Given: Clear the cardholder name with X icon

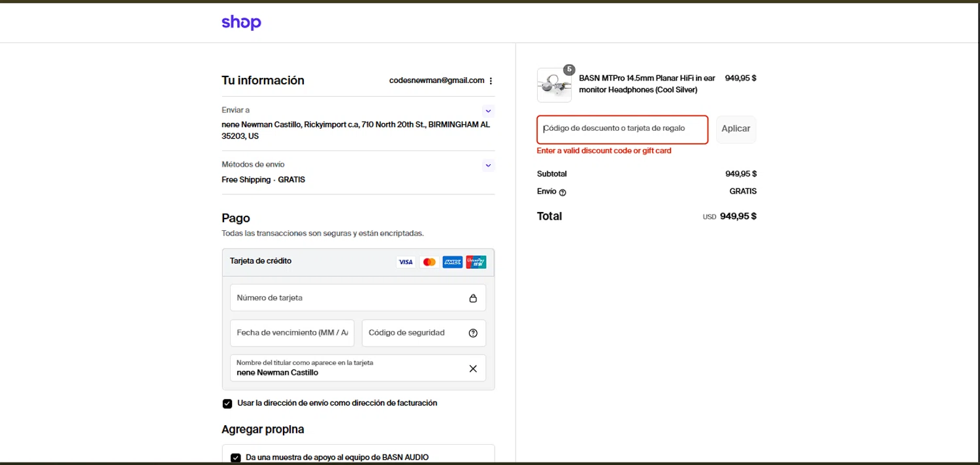Looking at the screenshot, I should tap(473, 368).
